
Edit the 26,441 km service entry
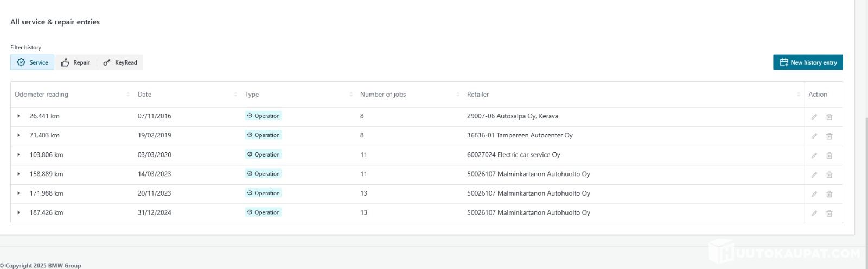[814, 117]
